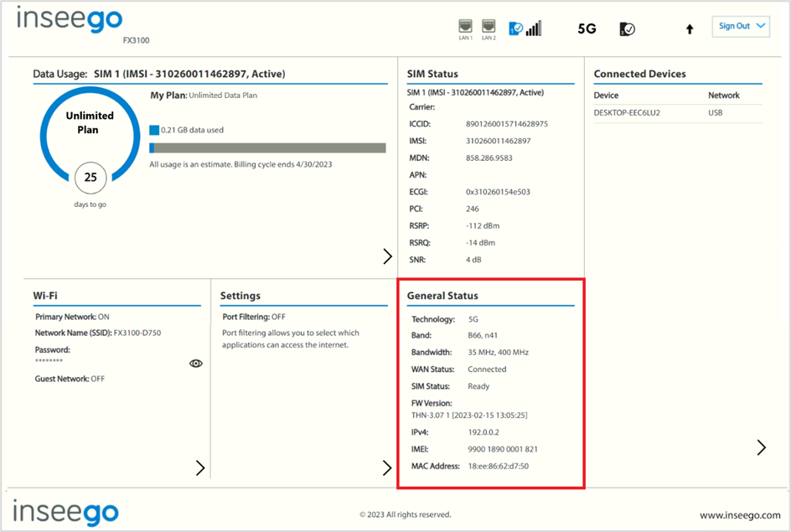
Task: Click the General Status panel heading
Action: coord(442,296)
